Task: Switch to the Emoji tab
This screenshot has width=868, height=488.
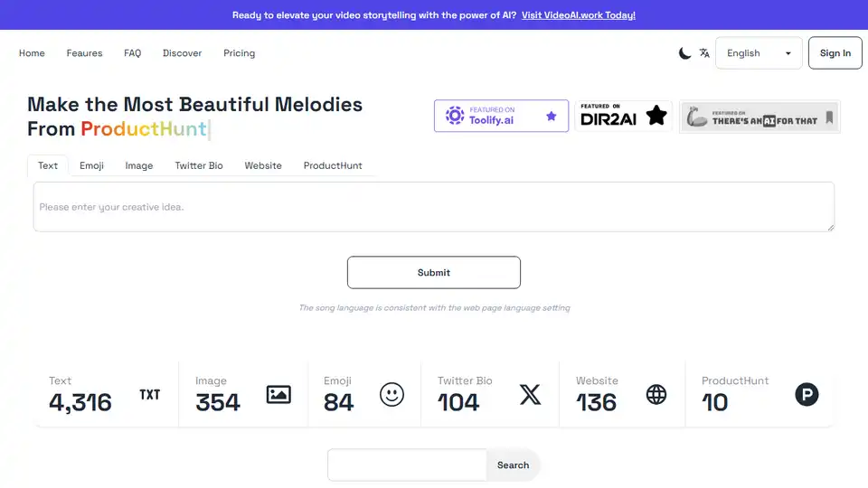Action: point(91,165)
